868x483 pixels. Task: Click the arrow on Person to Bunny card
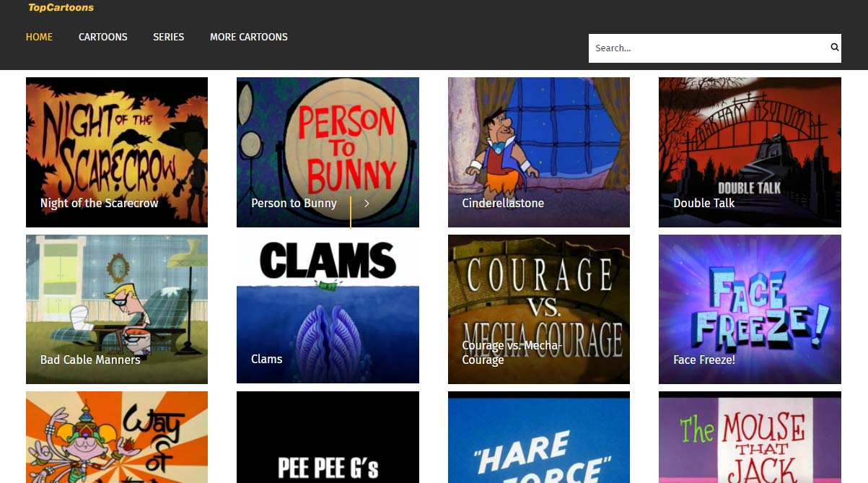pos(367,204)
